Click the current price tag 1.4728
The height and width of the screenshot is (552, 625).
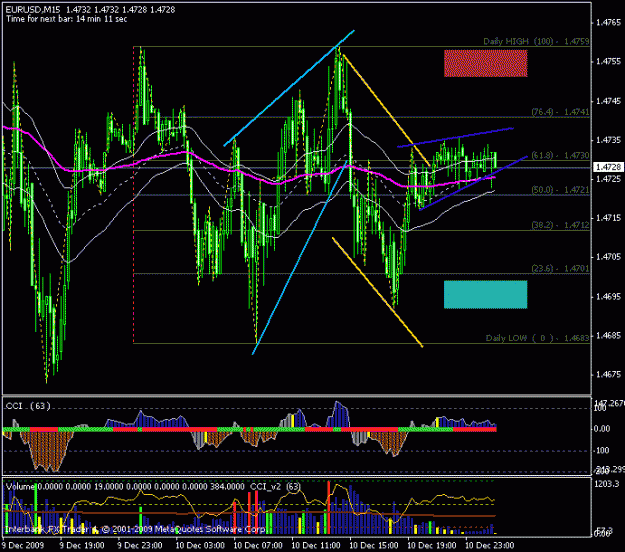click(x=608, y=167)
